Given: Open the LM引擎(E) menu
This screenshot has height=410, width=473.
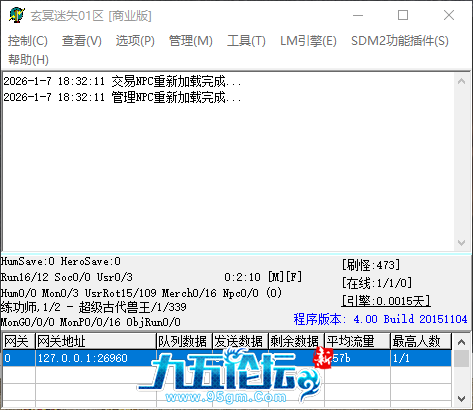Looking at the screenshot, I should (308, 41).
